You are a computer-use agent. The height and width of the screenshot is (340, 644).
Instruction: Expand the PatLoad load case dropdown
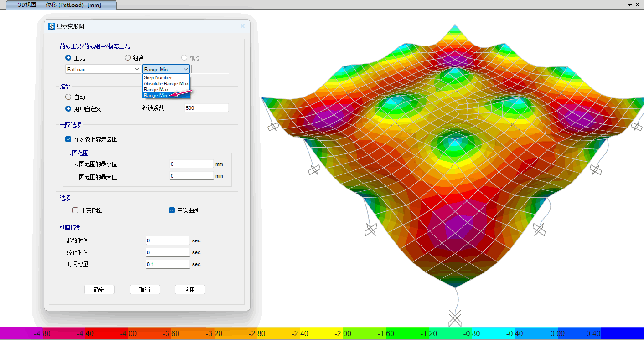(137, 69)
